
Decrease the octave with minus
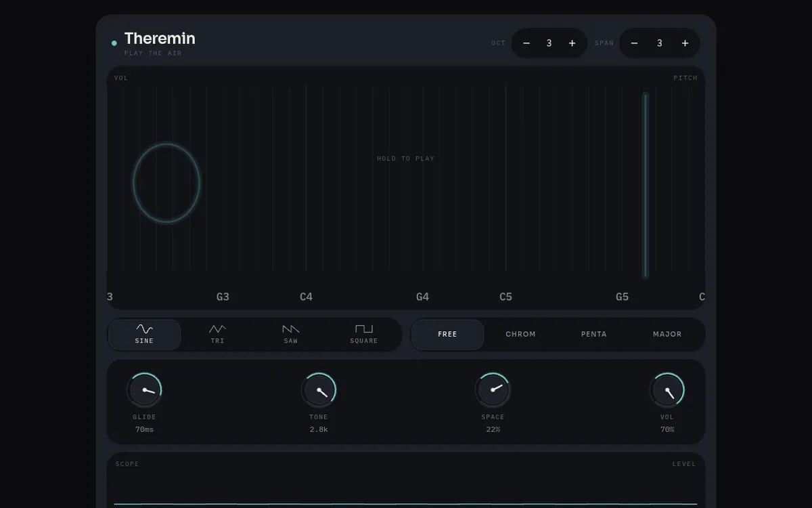click(x=526, y=43)
